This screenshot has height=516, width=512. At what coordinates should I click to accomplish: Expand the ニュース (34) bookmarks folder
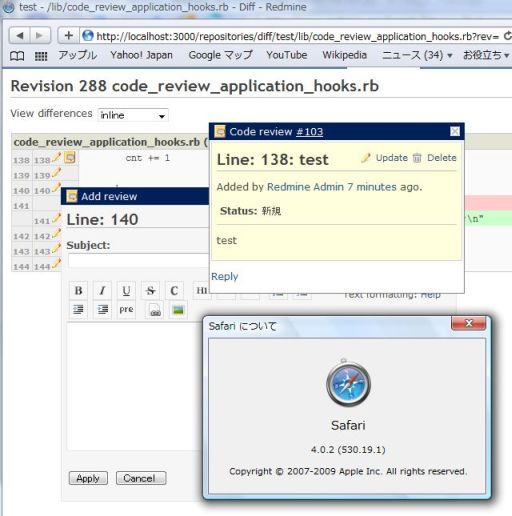(417, 55)
